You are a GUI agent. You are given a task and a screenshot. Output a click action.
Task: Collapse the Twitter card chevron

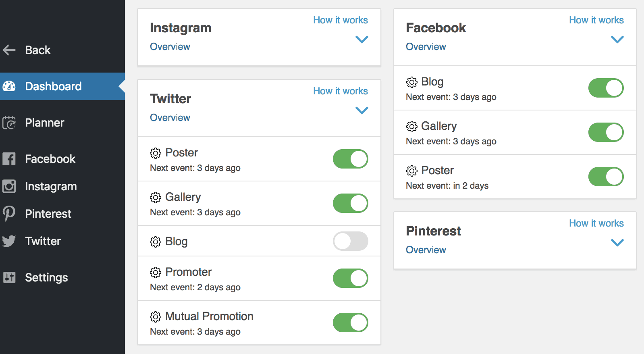click(362, 110)
